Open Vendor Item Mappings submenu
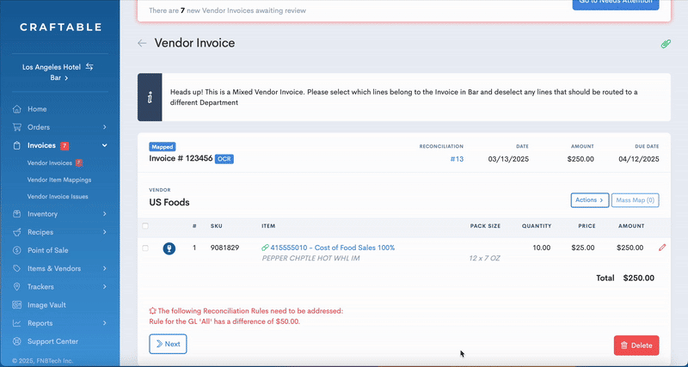Viewport: 688px width, 367px height. (x=59, y=180)
